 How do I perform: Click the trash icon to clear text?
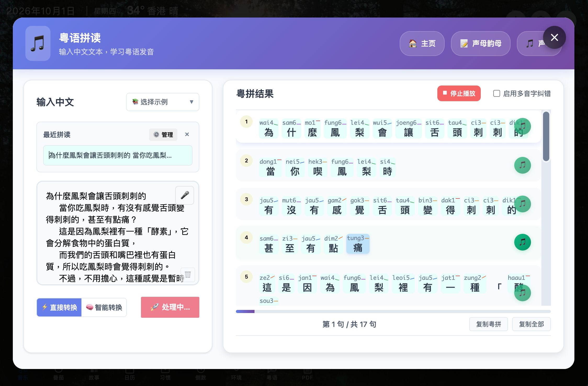pos(188,275)
